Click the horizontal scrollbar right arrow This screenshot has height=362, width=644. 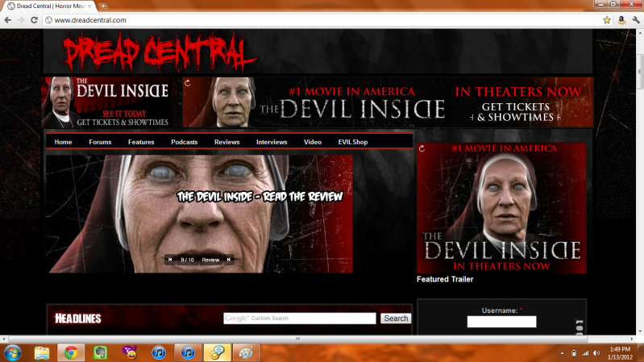pyautogui.click(x=632, y=339)
